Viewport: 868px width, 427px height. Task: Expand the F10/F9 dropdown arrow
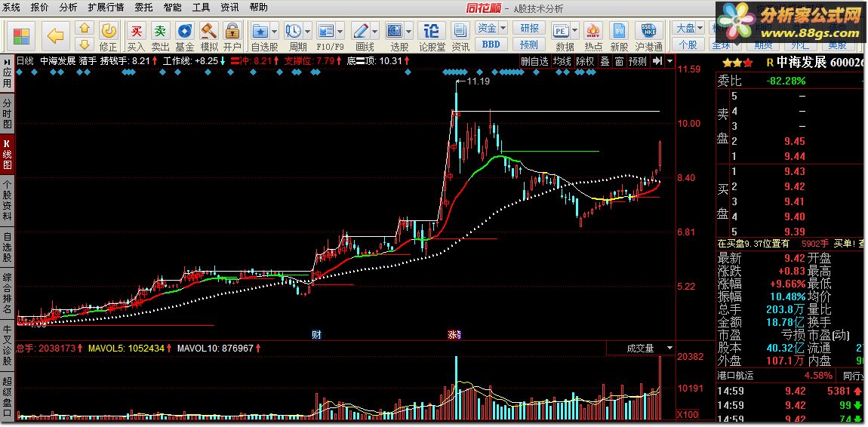coord(340,31)
